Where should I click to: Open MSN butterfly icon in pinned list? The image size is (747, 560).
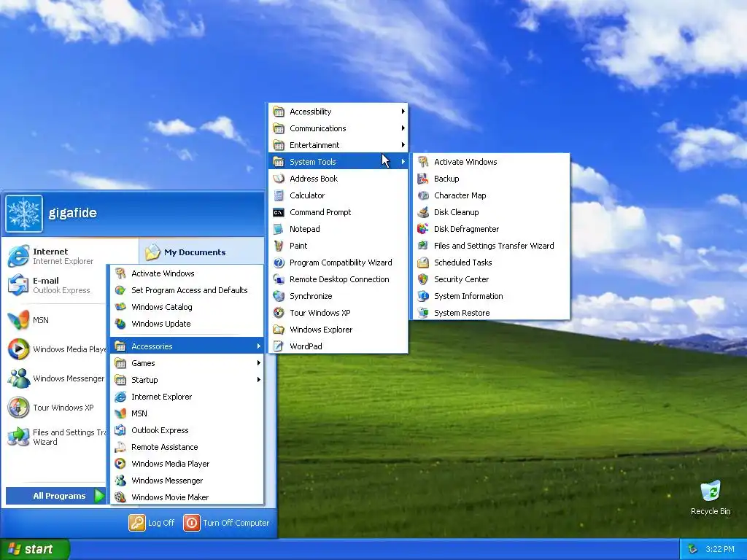[x=18, y=320]
